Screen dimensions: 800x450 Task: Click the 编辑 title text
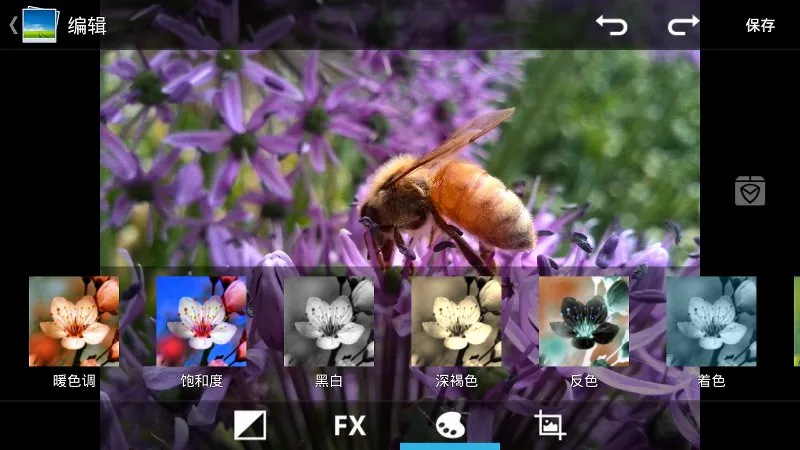coord(87,26)
